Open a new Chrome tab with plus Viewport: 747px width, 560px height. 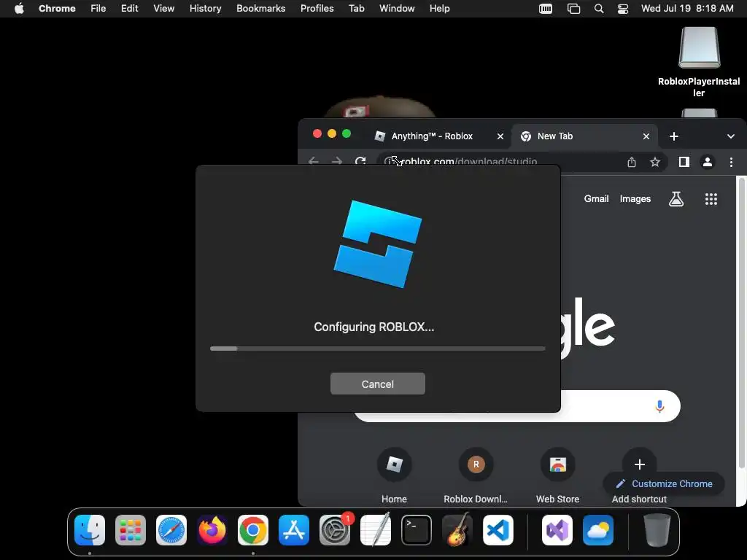(x=673, y=136)
